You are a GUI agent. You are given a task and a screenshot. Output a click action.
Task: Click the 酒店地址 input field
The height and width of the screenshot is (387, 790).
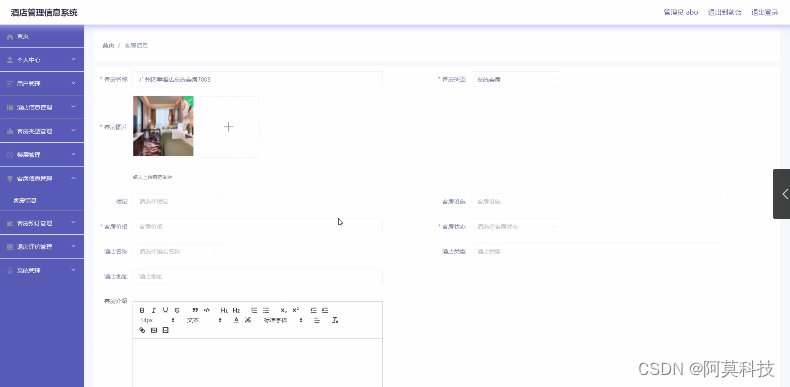(x=257, y=276)
